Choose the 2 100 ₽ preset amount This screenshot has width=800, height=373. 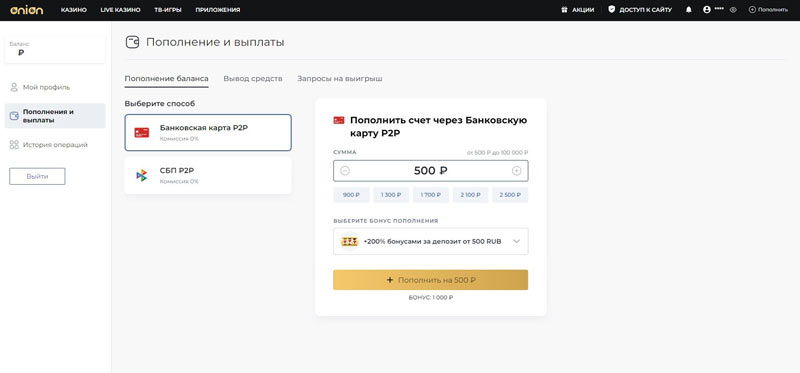(470, 195)
